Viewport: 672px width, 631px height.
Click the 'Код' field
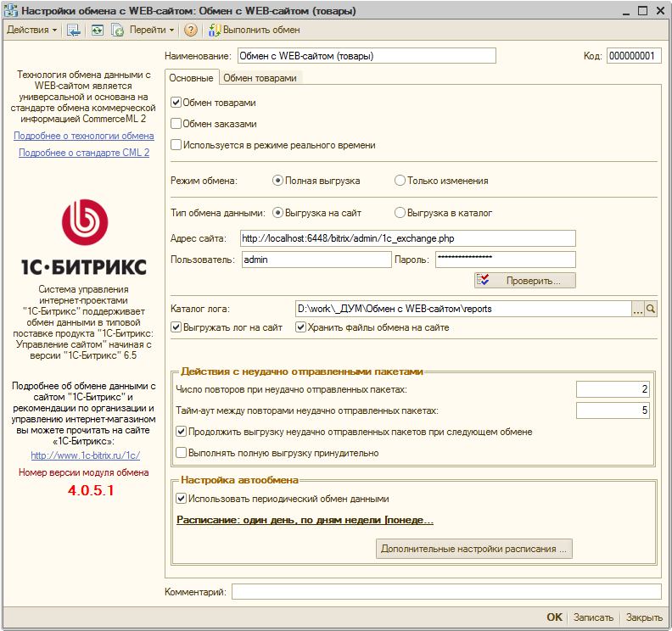tap(634, 56)
